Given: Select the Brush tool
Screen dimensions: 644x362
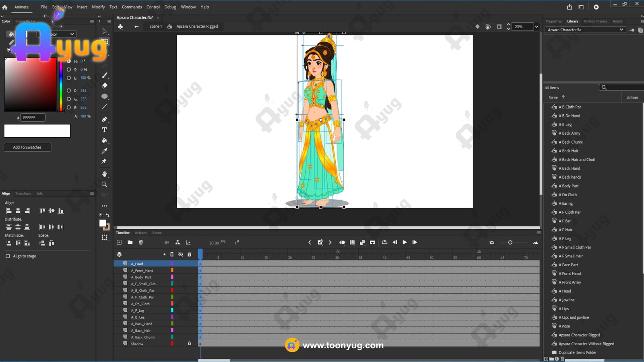Looking at the screenshot, I should 105,75.
